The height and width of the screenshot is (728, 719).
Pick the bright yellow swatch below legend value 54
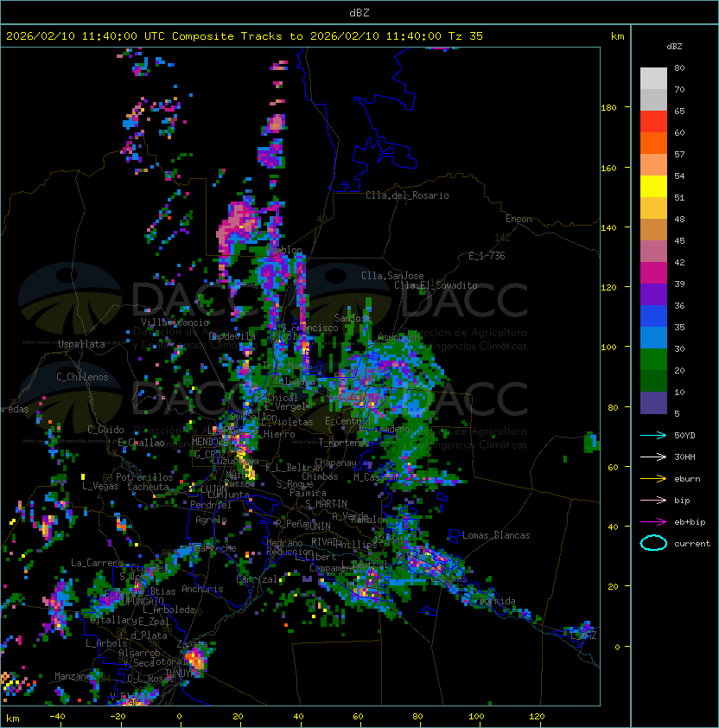coord(653,187)
